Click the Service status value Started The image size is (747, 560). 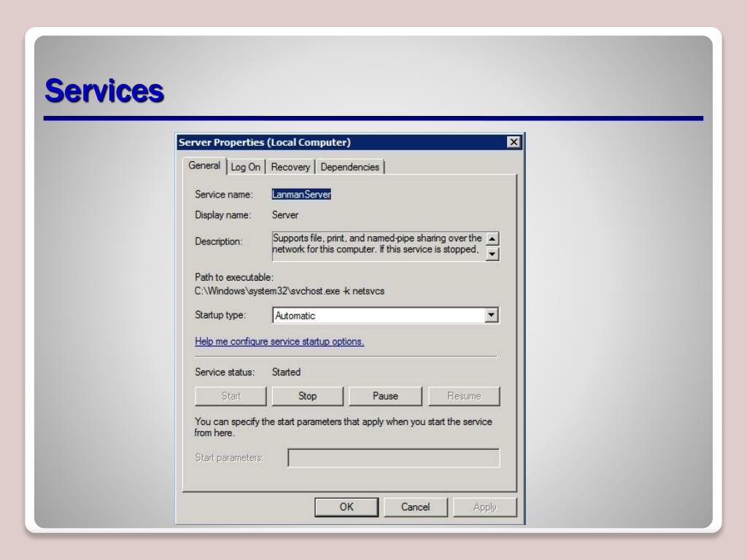(286, 373)
